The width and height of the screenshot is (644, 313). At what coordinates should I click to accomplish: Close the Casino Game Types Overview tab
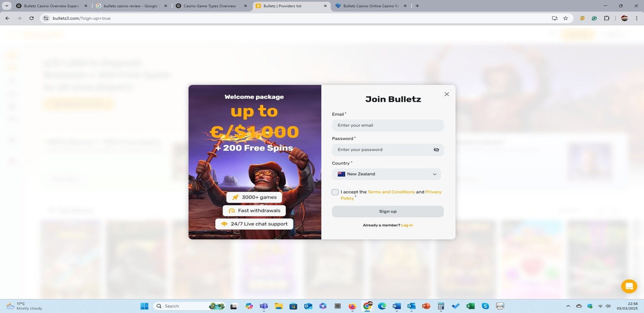tap(245, 6)
